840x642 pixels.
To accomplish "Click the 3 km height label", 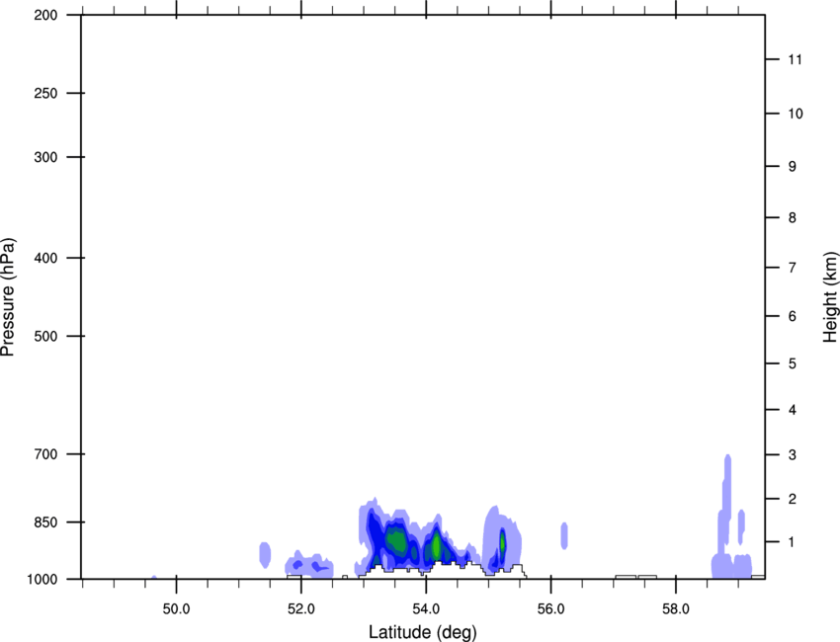I will (793, 454).
